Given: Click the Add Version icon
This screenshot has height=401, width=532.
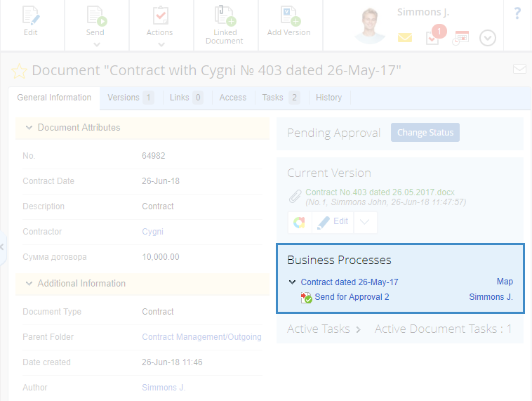Looking at the screenshot, I should click(x=289, y=18).
